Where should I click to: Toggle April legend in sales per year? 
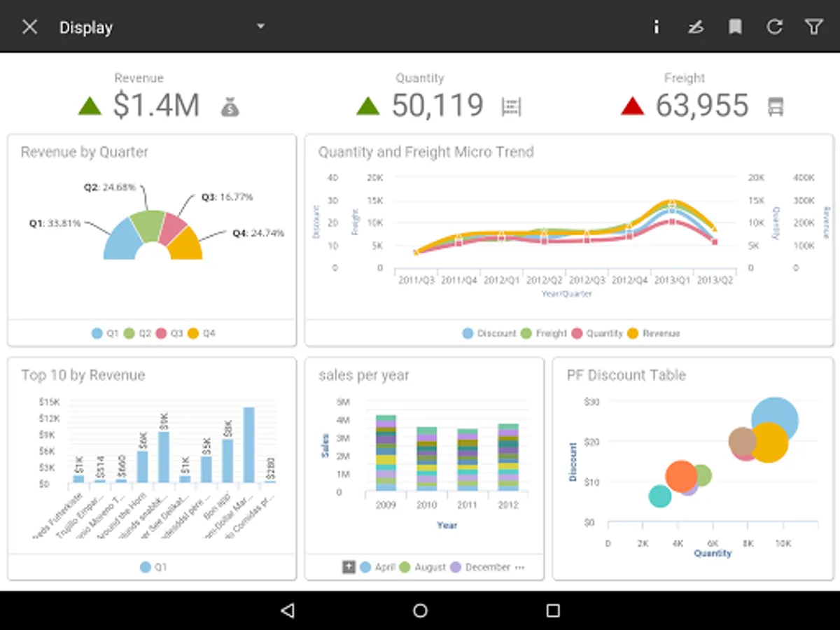(x=377, y=567)
